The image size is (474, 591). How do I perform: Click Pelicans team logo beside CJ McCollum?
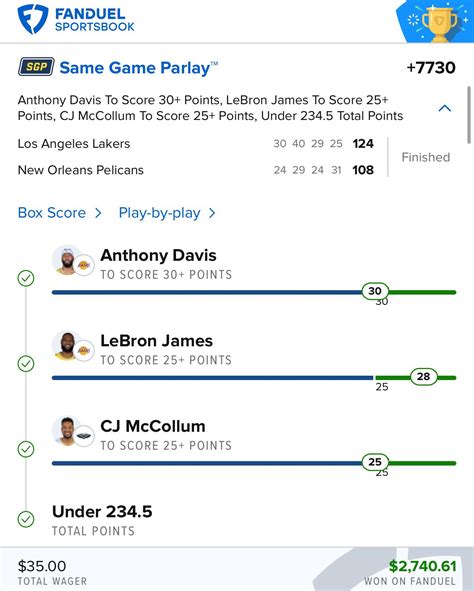click(84, 436)
